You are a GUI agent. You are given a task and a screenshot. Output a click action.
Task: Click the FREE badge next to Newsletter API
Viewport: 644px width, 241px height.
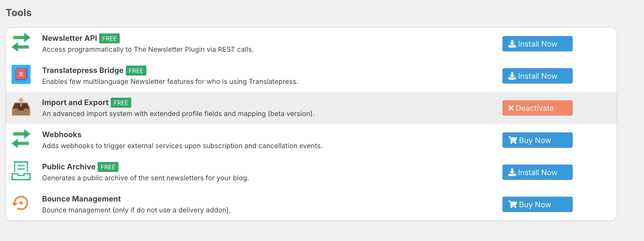pyautogui.click(x=109, y=39)
